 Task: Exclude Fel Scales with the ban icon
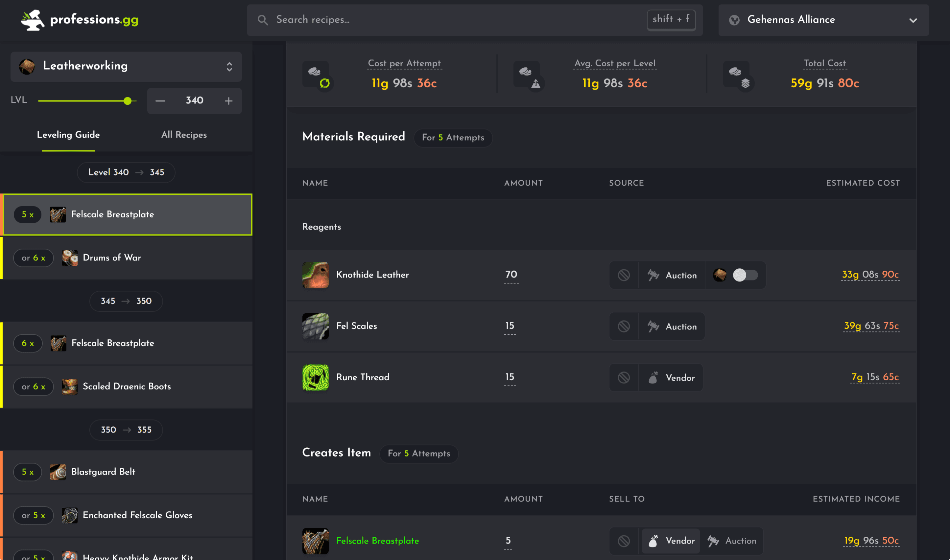coord(624,326)
